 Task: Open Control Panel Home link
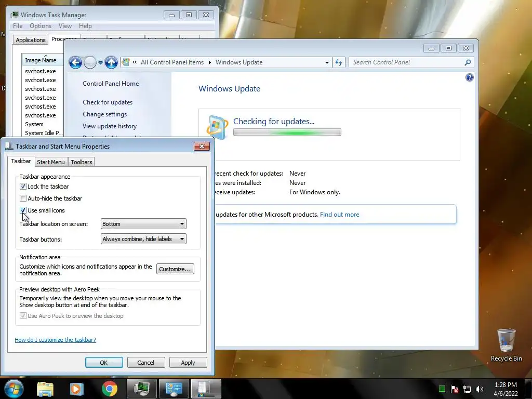(x=111, y=84)
